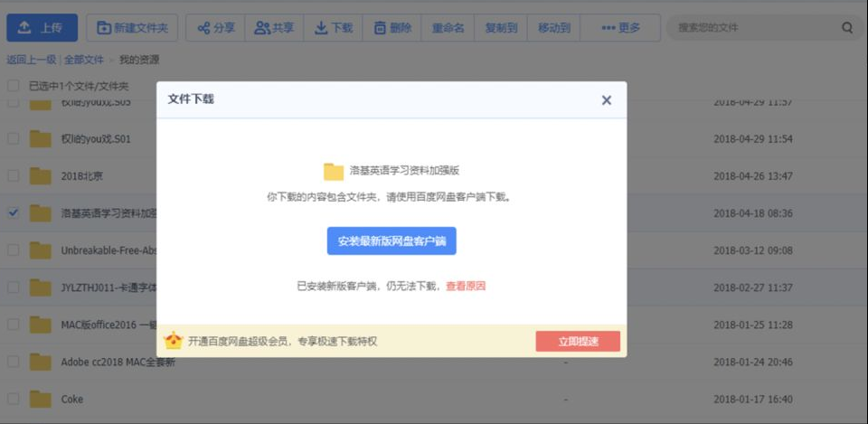The width and height of the screenshot is (868, 424).
Task: Click the folder icon of 权li的you戏.S01
Action: [x=41, y=138]
